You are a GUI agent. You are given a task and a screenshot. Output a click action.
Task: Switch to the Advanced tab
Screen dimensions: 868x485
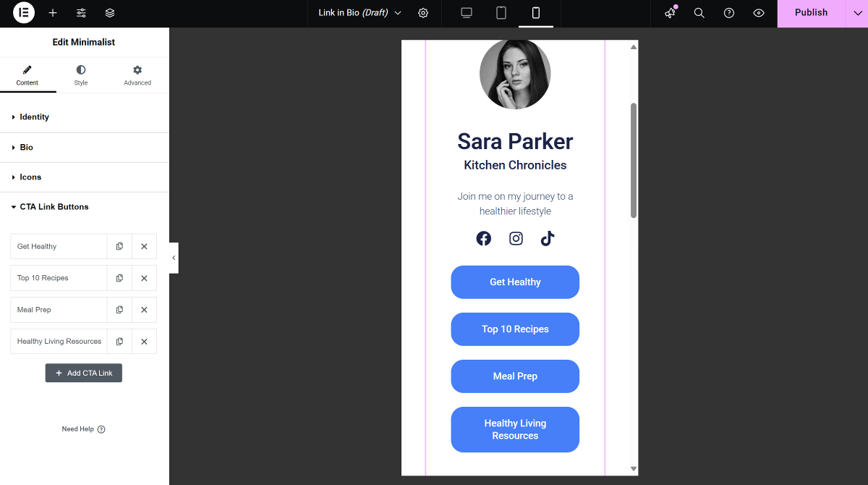(x=137, y=75)
